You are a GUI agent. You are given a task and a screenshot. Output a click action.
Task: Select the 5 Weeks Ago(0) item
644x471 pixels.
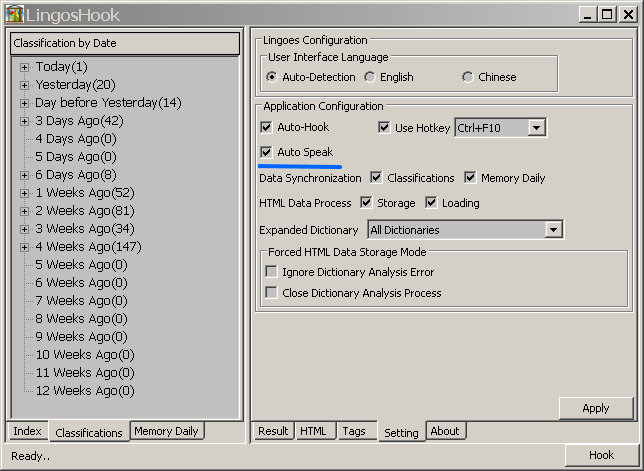[81, 265]
